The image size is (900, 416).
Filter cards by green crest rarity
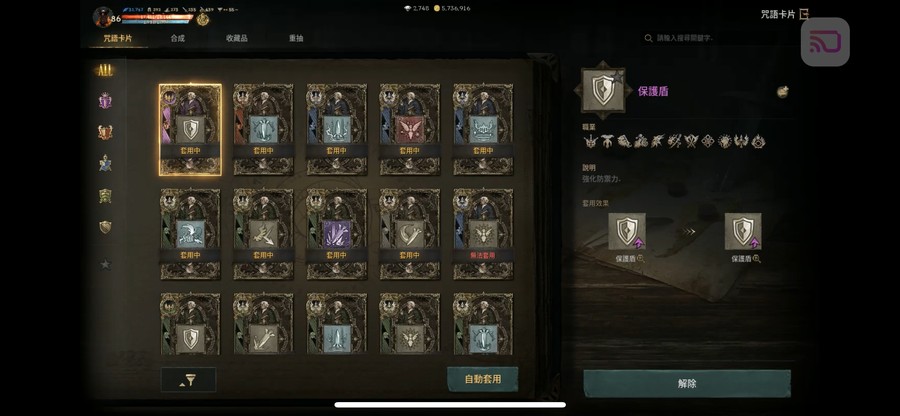click(105, 196)
